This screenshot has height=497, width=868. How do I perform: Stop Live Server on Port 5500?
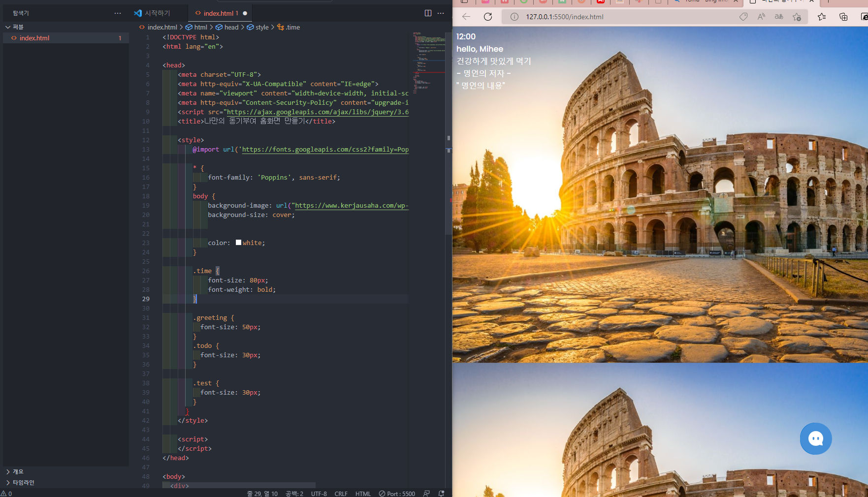[397, 494]
